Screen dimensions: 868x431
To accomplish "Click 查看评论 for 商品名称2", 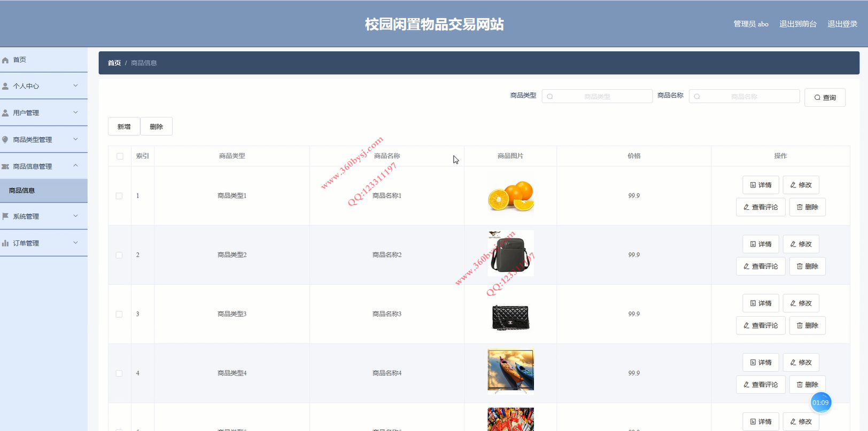I will [x=761, y=267].
